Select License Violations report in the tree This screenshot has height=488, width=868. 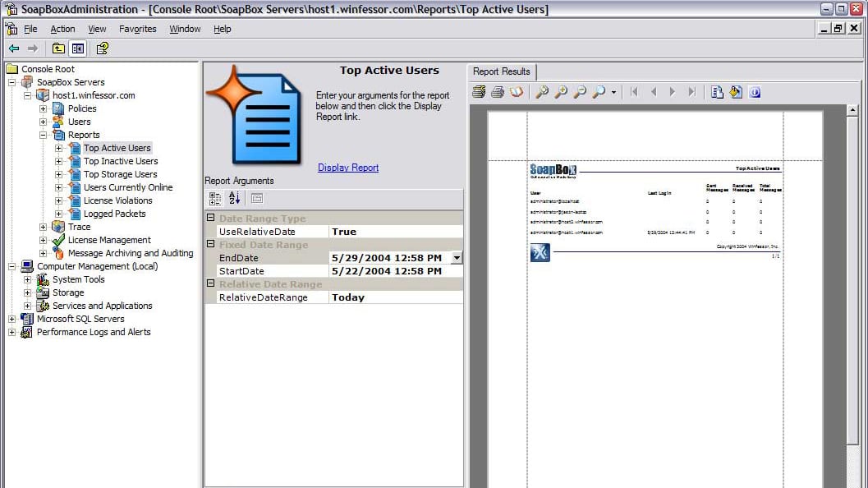[117, 200]
